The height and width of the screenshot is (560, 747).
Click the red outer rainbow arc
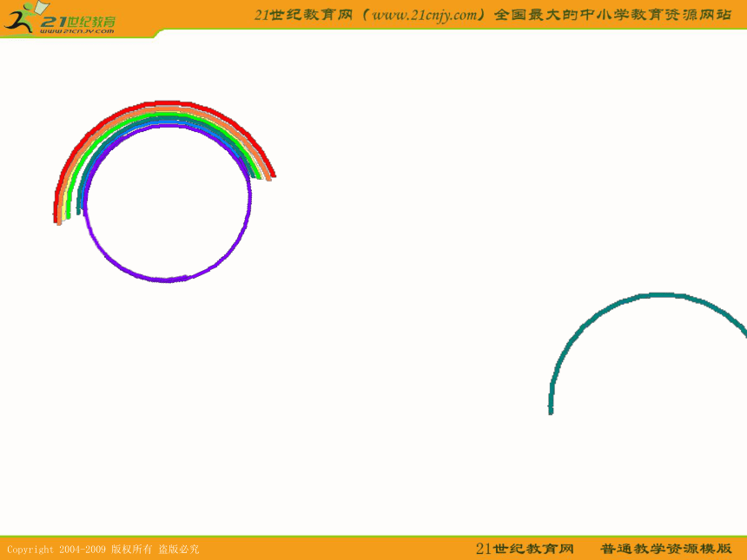[x=164, y=104]
